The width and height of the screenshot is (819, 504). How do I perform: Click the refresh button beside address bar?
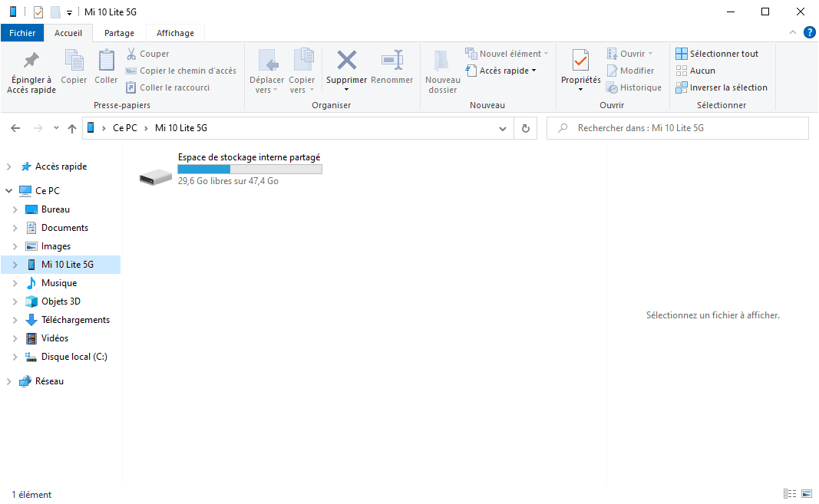click(x=525, y=129)
